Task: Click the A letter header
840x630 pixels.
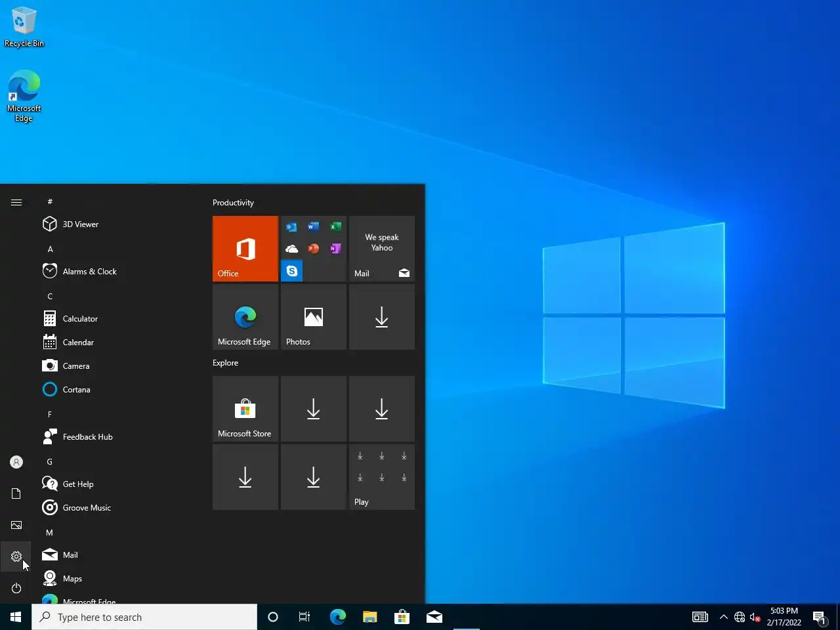Action: pos(50,249)
